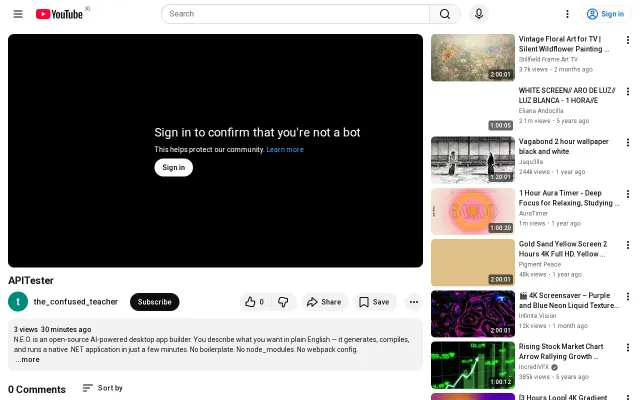
Task: Share the APITester video
Action: (x=324, y=302)
